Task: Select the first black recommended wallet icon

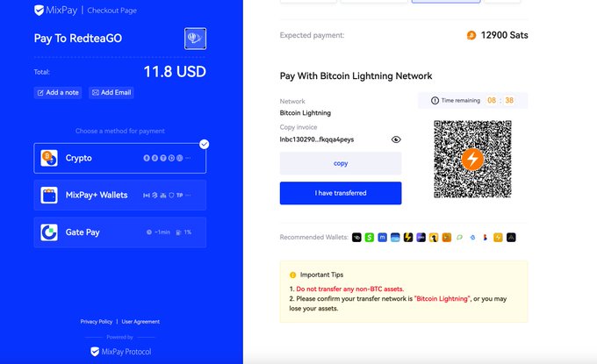Action: coord(356,238)
